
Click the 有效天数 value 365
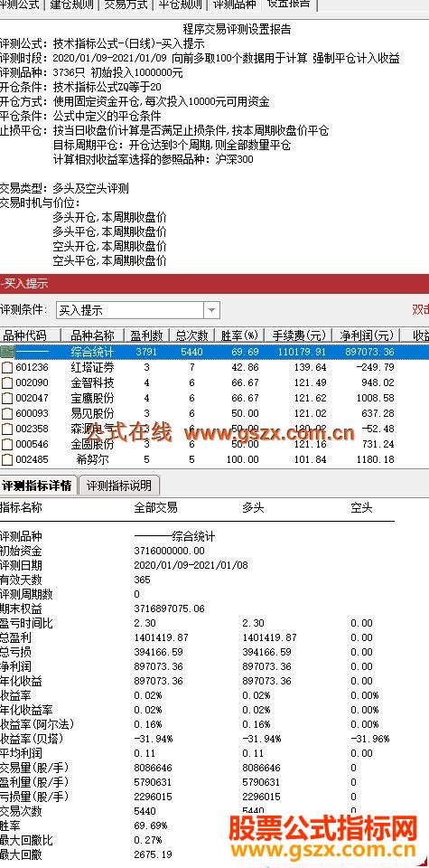coord(142,580)
